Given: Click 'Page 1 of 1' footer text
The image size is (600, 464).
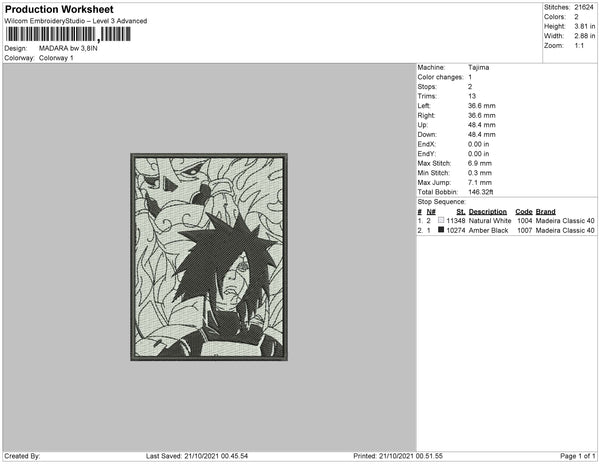Looking at the screenshot, I should (577, 456).
